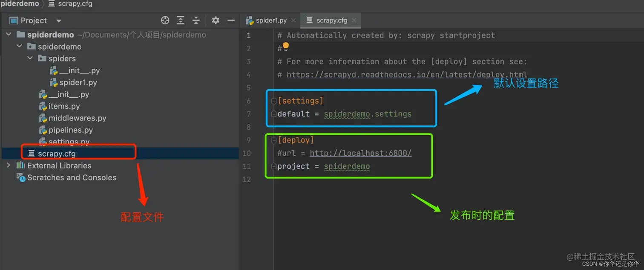Click the locate/select opened file target icon
Image resolution: width=644 pixels, height=270 pixels.
click(165, 20)
